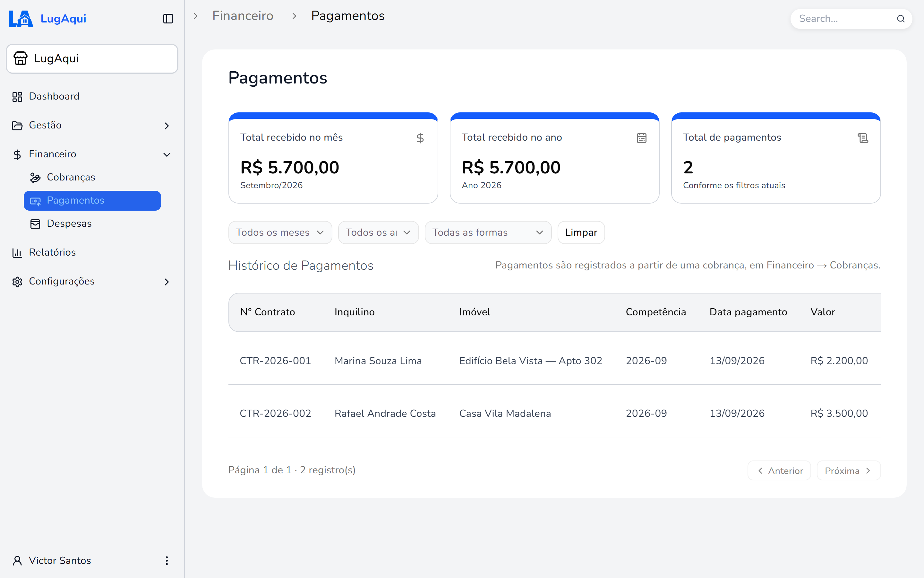Click the Configurações gear icon

coord(17,282)
